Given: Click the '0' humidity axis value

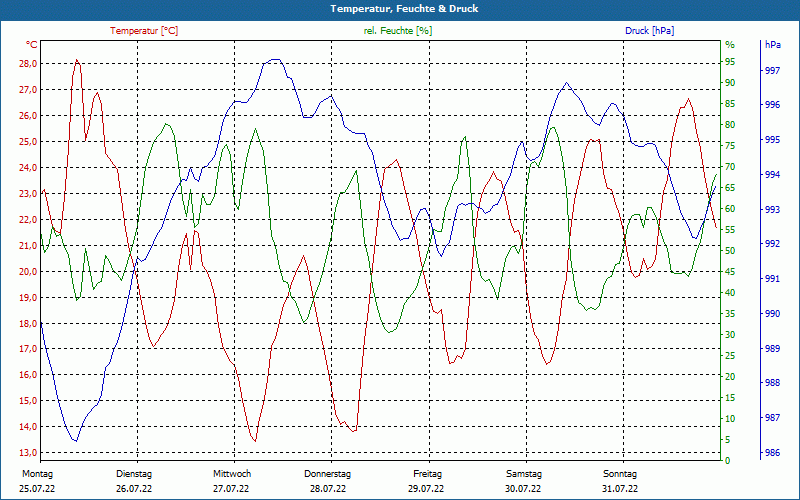Looking at the screenshot, I should (728, 460).
